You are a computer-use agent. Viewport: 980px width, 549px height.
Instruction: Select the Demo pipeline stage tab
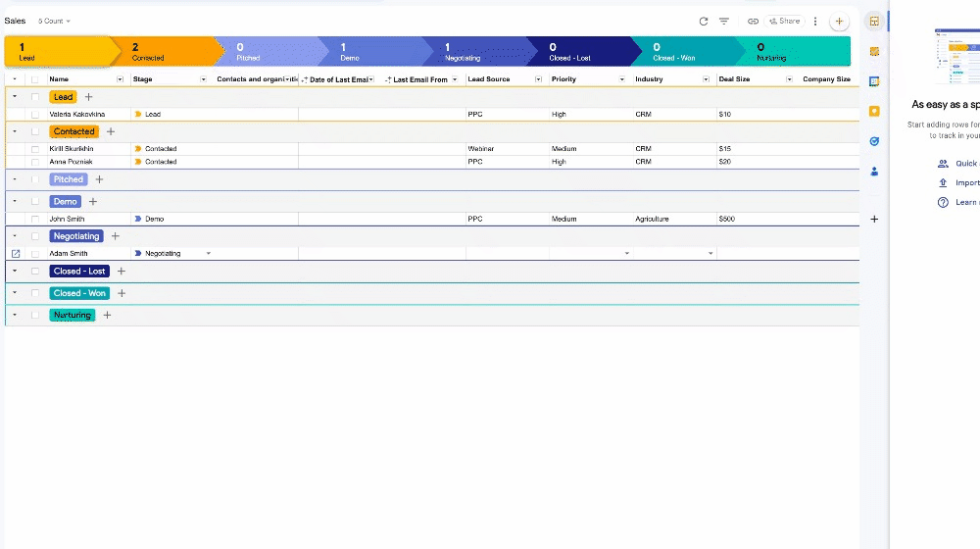[x=376, y=51]
